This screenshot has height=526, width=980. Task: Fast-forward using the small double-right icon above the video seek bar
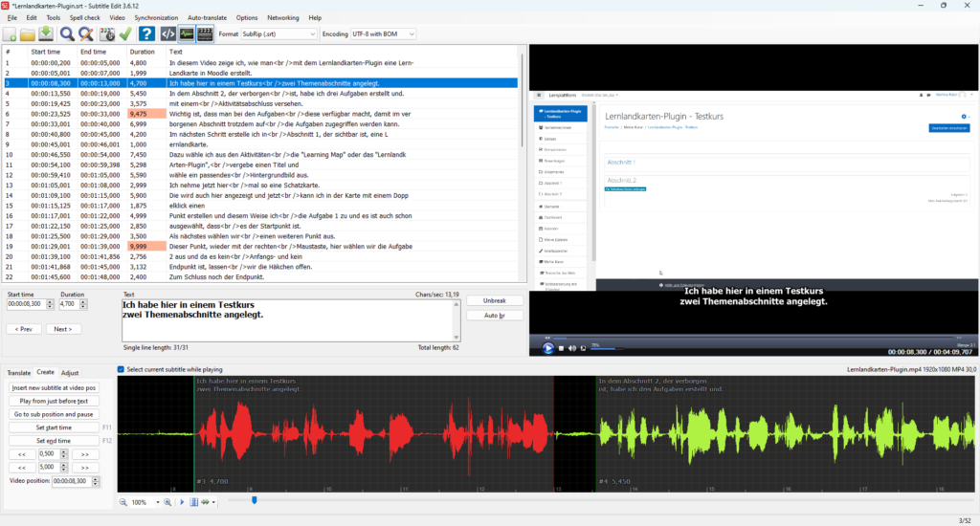pos(959,338)
